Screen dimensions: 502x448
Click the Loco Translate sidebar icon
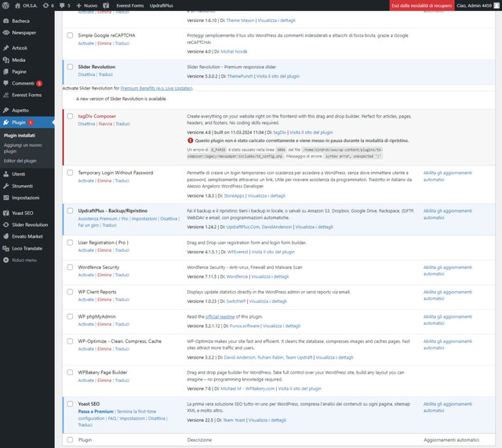pos(6,248)
